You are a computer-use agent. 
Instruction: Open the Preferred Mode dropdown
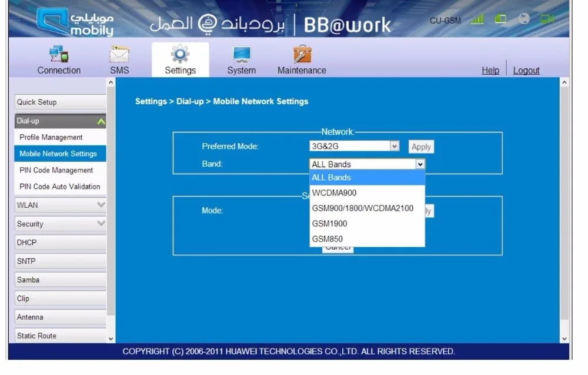(355, 146)
